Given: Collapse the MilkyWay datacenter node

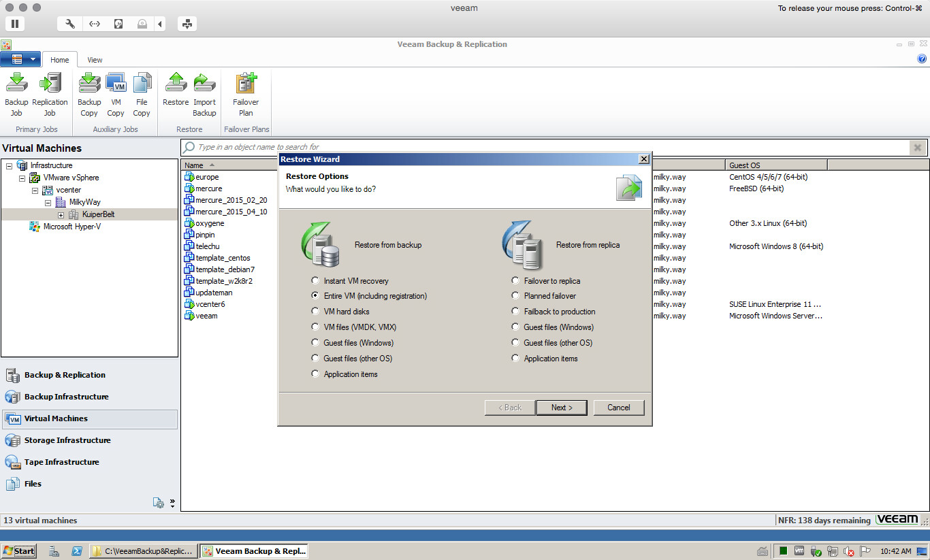Looking at the screenshot, I should 48,202.
